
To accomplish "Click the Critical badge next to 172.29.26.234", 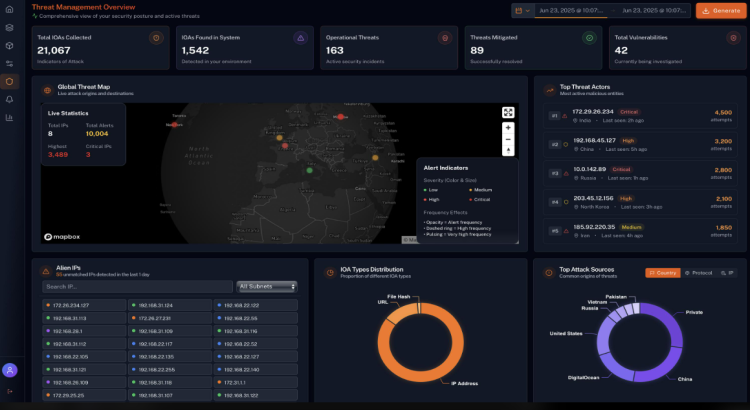I will coord(629,112).
